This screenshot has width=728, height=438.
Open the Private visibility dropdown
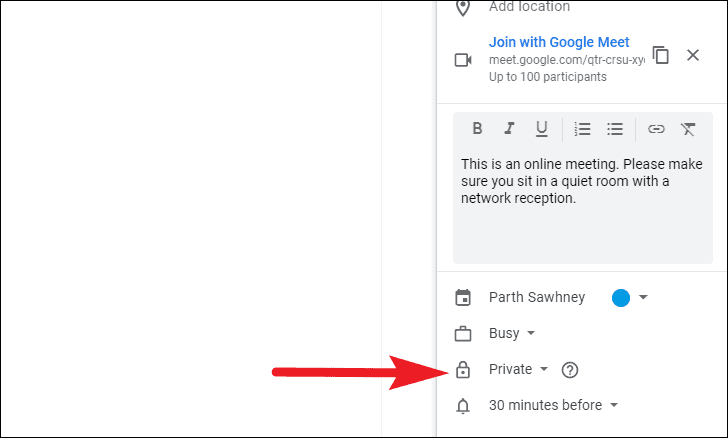click(x=518, y=369)
